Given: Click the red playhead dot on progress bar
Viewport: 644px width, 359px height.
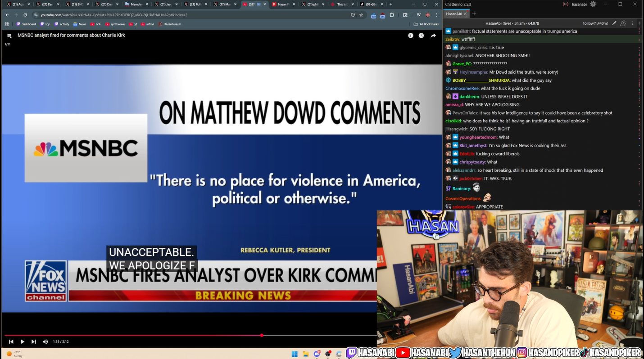Looking at the screenshot, I should point(262,335).
